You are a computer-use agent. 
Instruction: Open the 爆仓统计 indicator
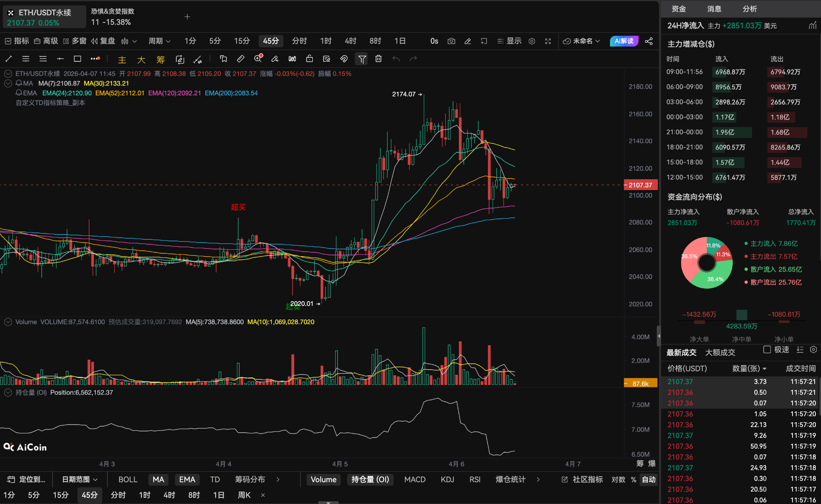coord(510,479)
